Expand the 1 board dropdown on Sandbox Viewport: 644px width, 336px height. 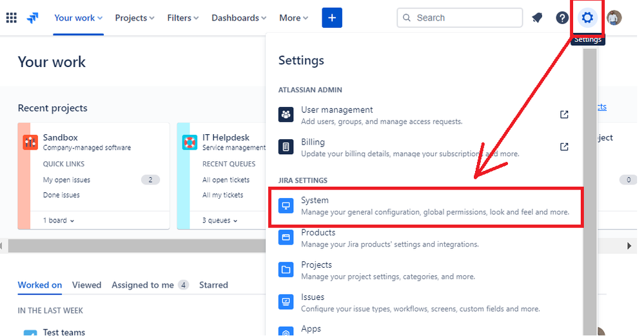tap(59, 221)
